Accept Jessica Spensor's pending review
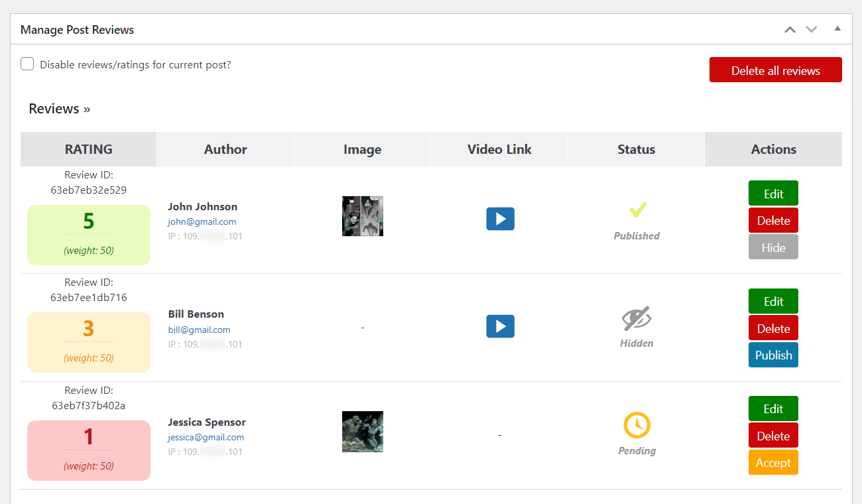This screenshot has width=862, height=504. coord(773,463)
